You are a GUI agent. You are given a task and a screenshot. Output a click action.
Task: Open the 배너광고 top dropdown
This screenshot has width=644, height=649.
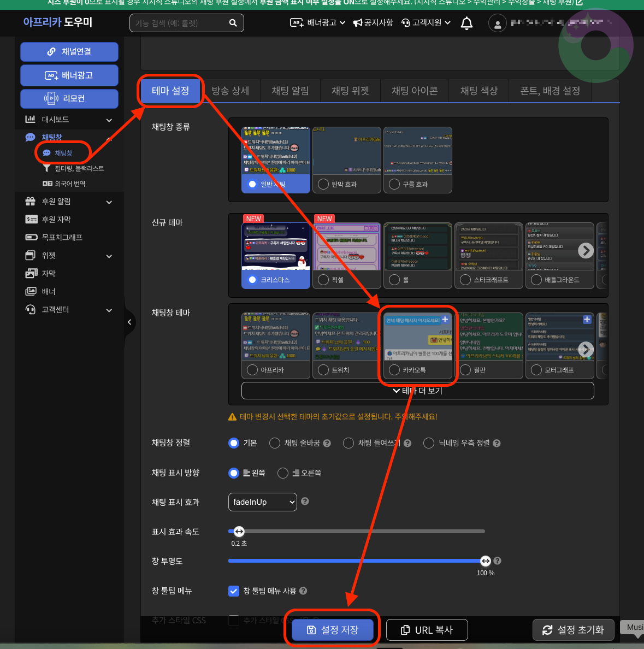318,23
